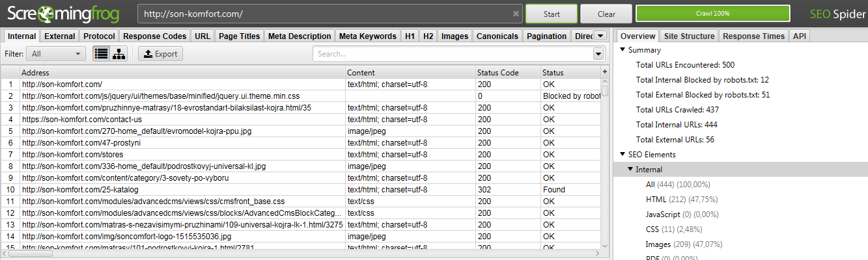The height and width of the screenshot is (260, 868).
Task: Collapse the Internal tree node
Action: (x=630, y=170)
